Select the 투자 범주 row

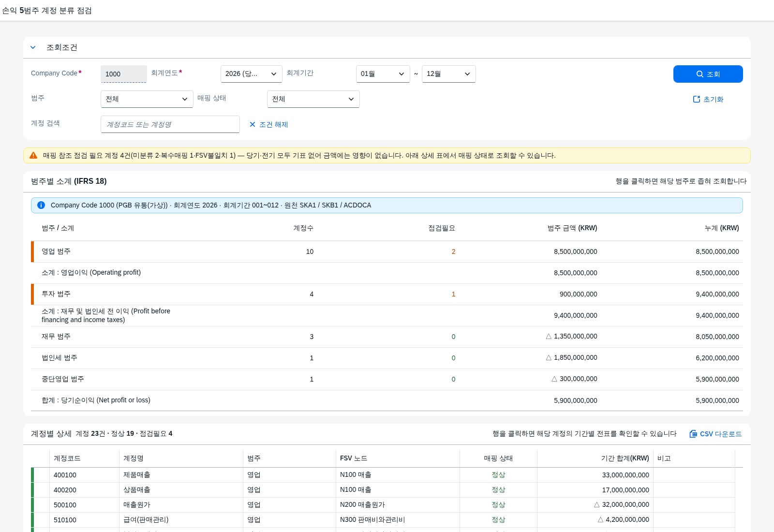point(387,294)
